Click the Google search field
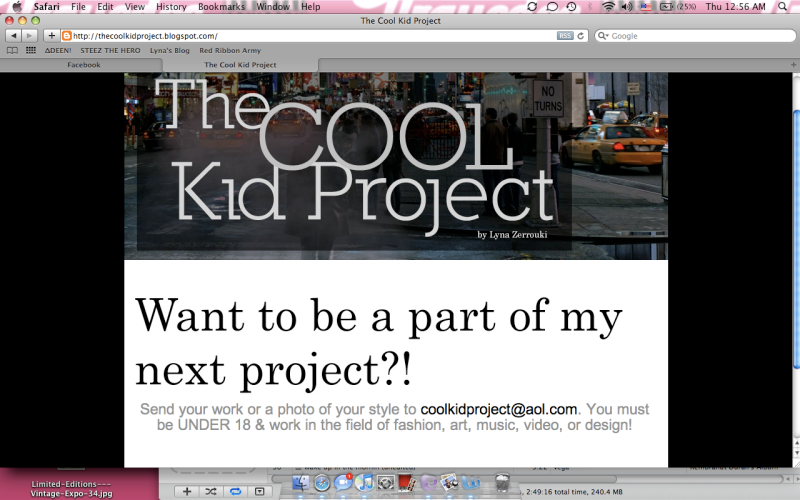The width and height of the screenshot is (800, 500). coord(695,36)
